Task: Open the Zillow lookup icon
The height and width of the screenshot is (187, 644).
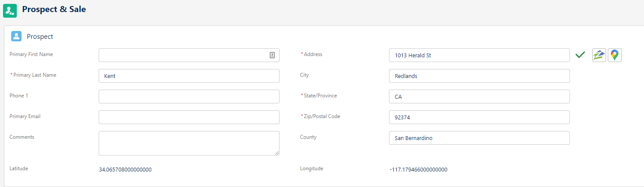Action: (599, 55)
